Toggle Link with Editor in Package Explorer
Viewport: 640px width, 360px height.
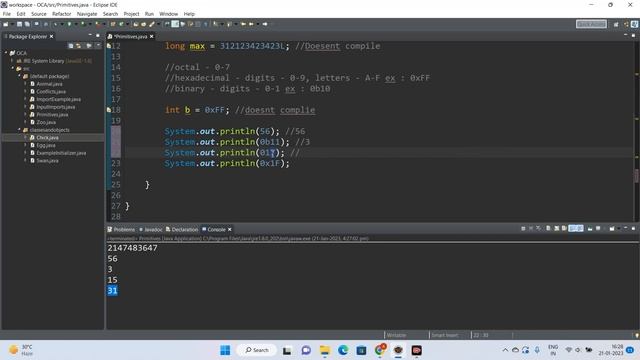(x=78, y=46)
